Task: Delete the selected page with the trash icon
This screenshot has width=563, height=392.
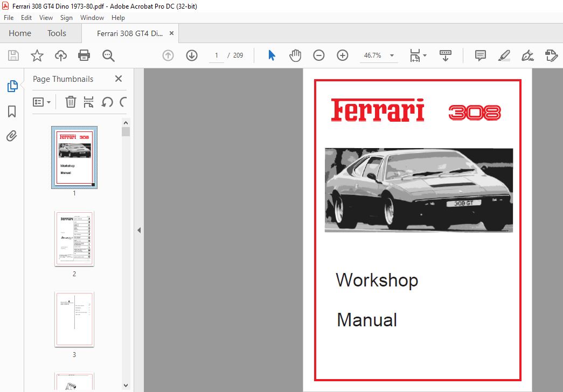Action: (x=71, y=102)
